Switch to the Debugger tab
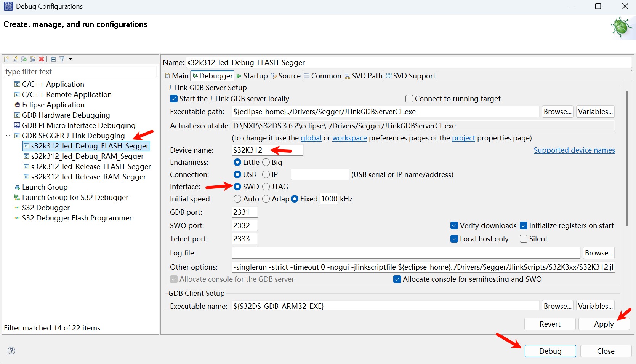Screen dimensions: 636x364 tap(212, 76)
